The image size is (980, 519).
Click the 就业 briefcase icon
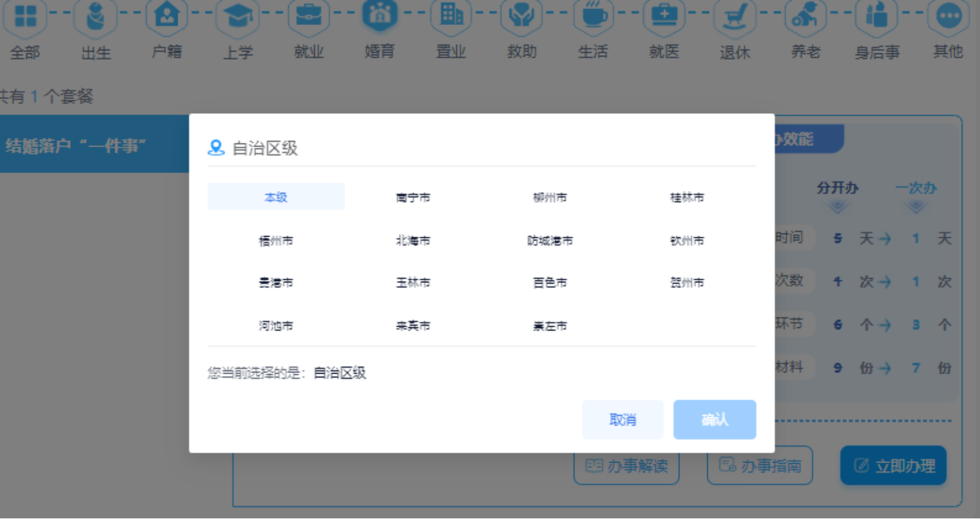tap(308, 17)
